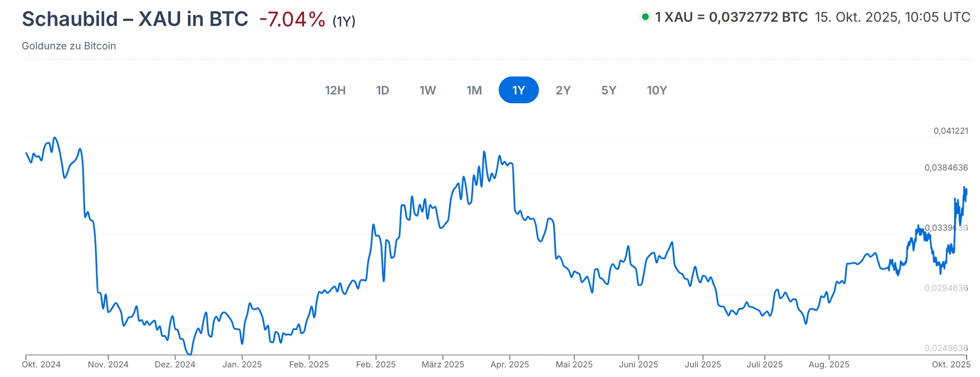The width and height of the screenshot is (980, 377).
Task: Click the 1 XAU = 0,0372772 BTC rate
Action: pyautogui.click(x=731, y=17)
